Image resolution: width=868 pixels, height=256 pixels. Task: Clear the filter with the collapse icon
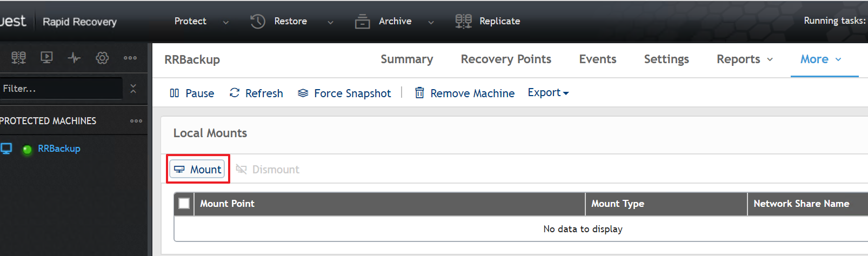pyautogui.click(x=133, y=89)
